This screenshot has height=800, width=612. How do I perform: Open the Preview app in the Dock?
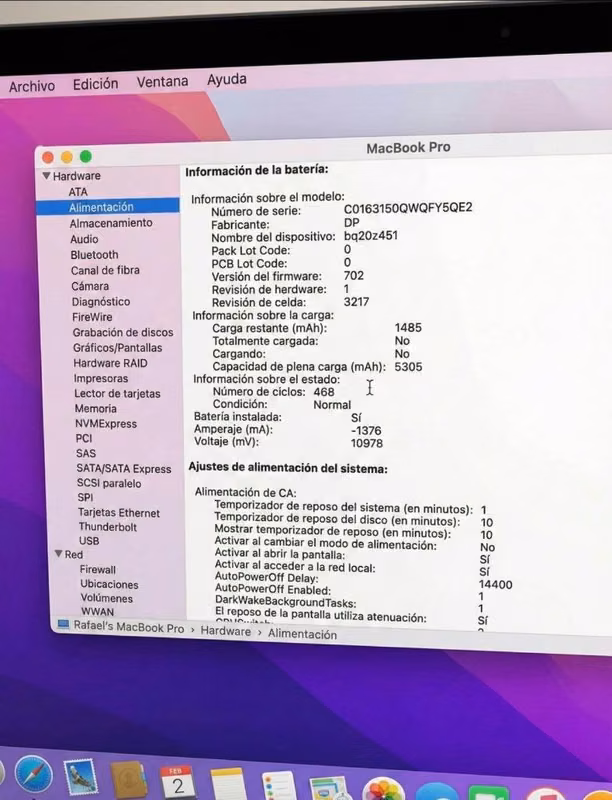pos(330,788)
